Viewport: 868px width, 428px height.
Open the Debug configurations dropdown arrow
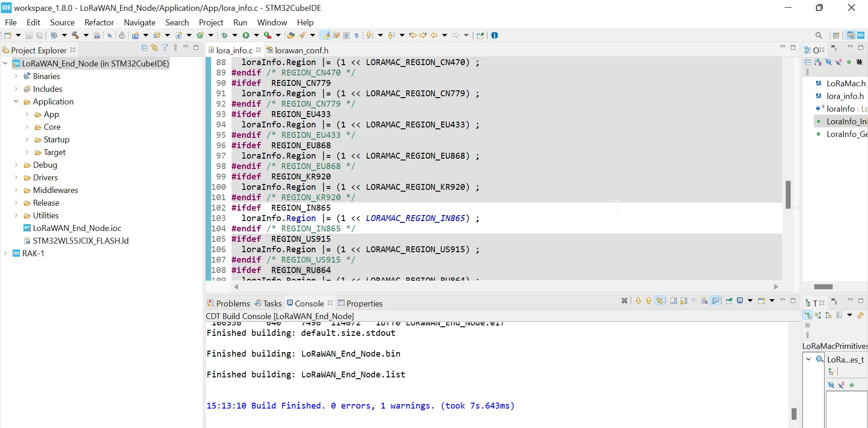pyautogui.click(x=235, y=35)
